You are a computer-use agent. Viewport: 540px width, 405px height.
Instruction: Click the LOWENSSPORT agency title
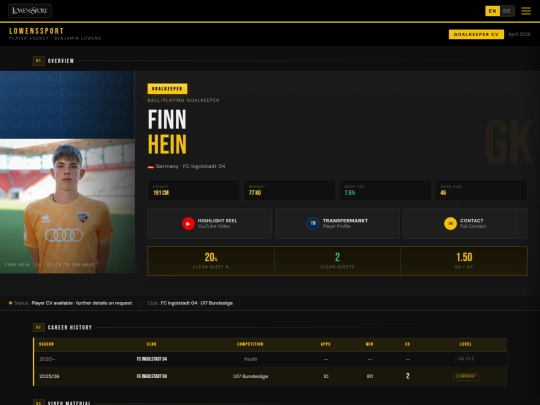pos(36,31)
